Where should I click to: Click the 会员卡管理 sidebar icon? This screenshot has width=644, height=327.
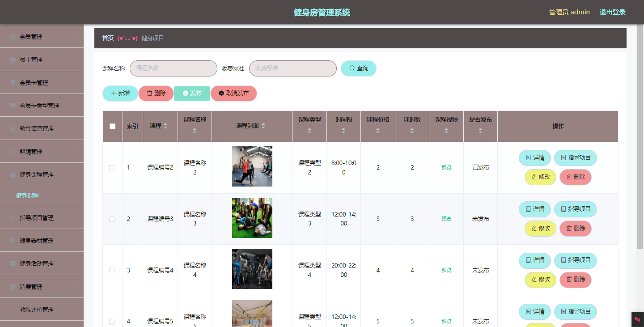13,83
